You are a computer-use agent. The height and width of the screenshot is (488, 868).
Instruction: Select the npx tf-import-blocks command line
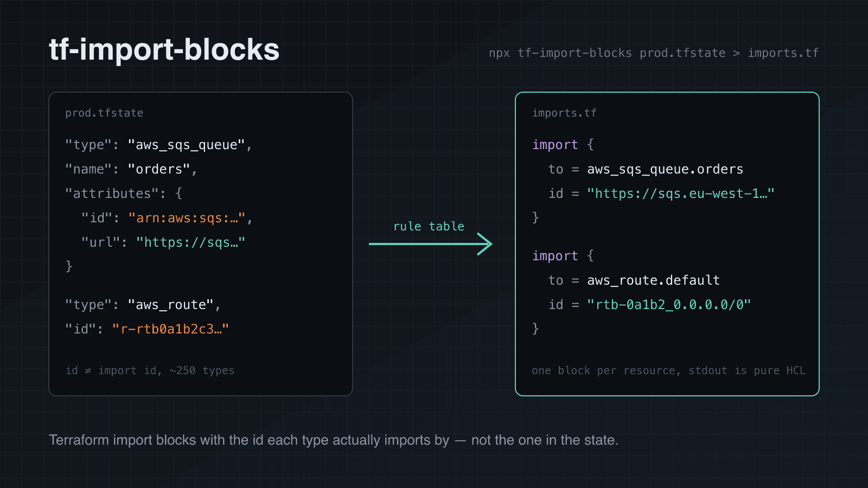[x=653, y=53]
